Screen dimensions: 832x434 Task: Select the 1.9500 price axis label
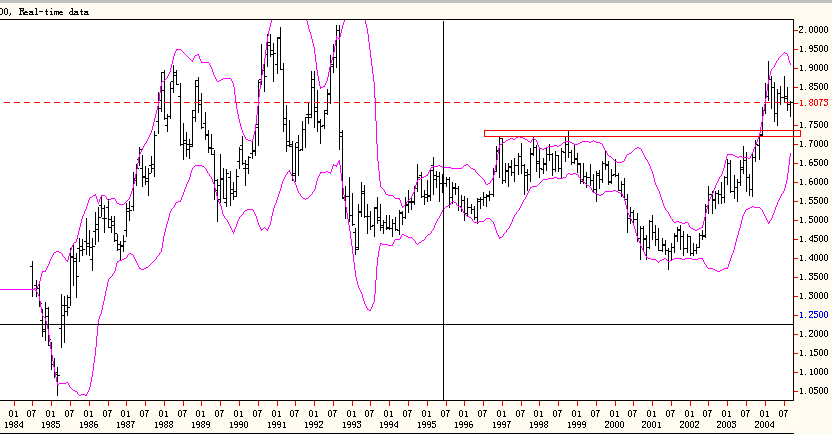pyautogui.click(x=813, y=49)
